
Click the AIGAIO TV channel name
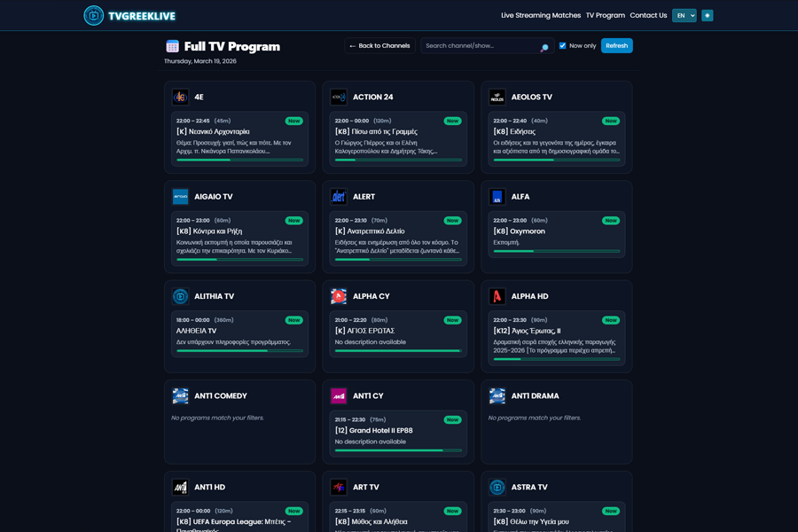pyautogui.click(x=213, y=197)
